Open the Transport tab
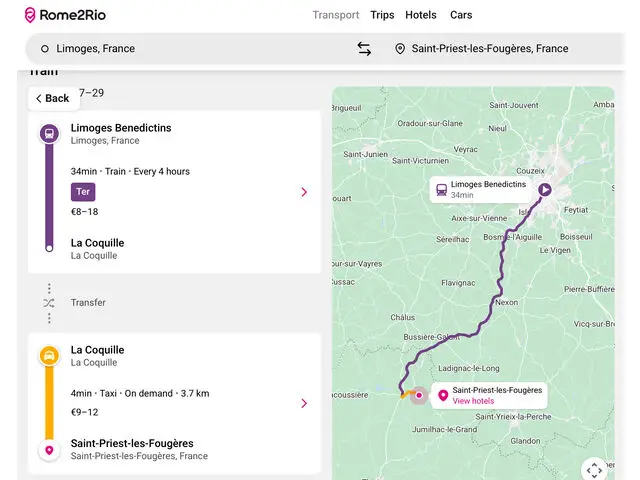This screenshot has height=480, width=640. pos(335,15)
